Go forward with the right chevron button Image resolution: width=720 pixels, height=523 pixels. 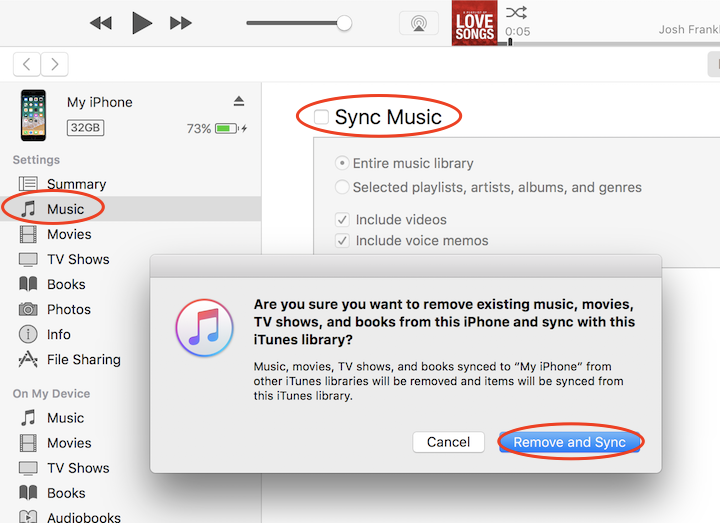pyautogui.click(x=55, y=64)
